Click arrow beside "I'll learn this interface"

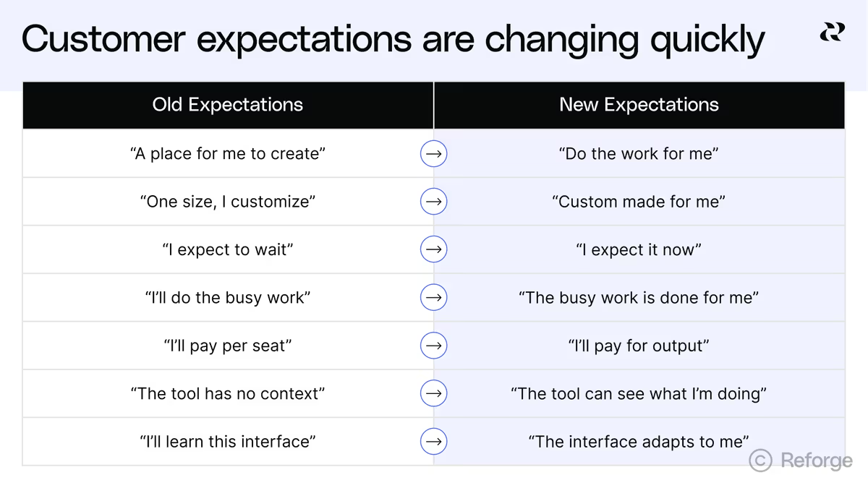(x=434, y=441)
